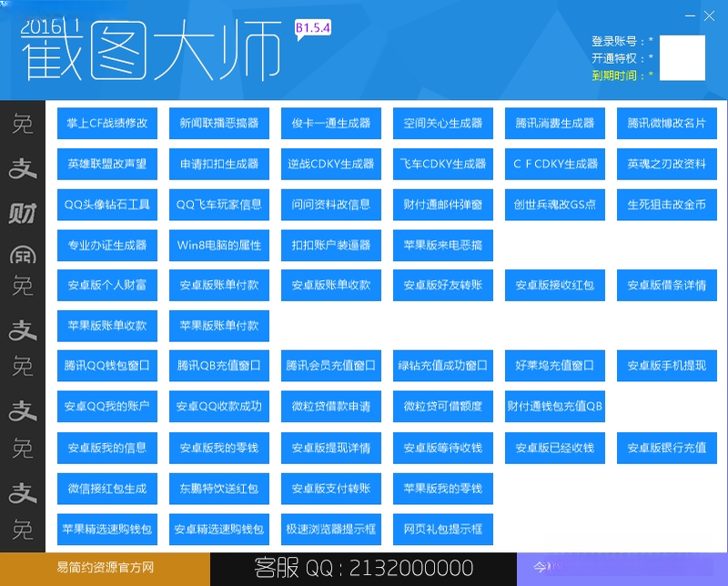728x586 pixels.
Task: Launch 新闻联播恶搞器
Action: 219,123
